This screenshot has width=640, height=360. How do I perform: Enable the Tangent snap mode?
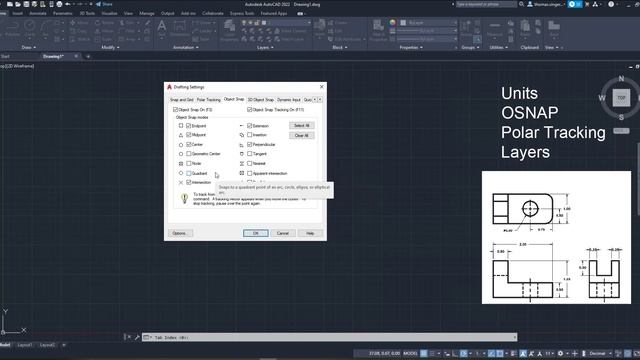[249, 154]
